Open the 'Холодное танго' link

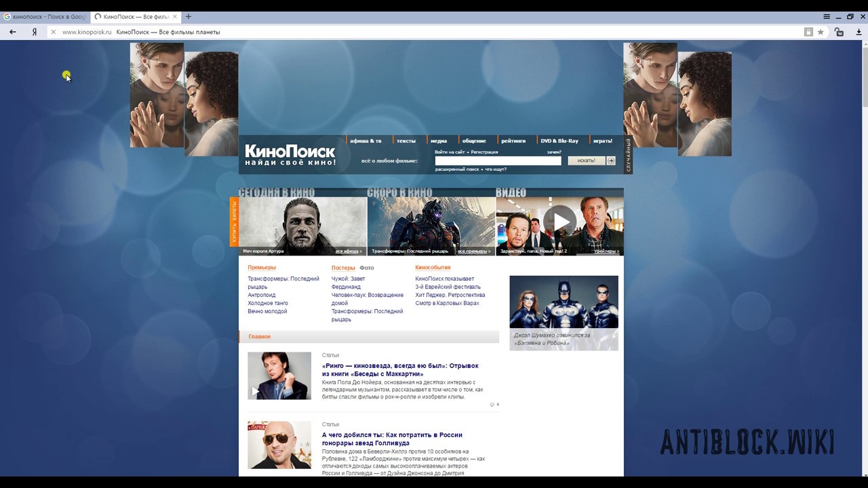[x=268, y=303]
